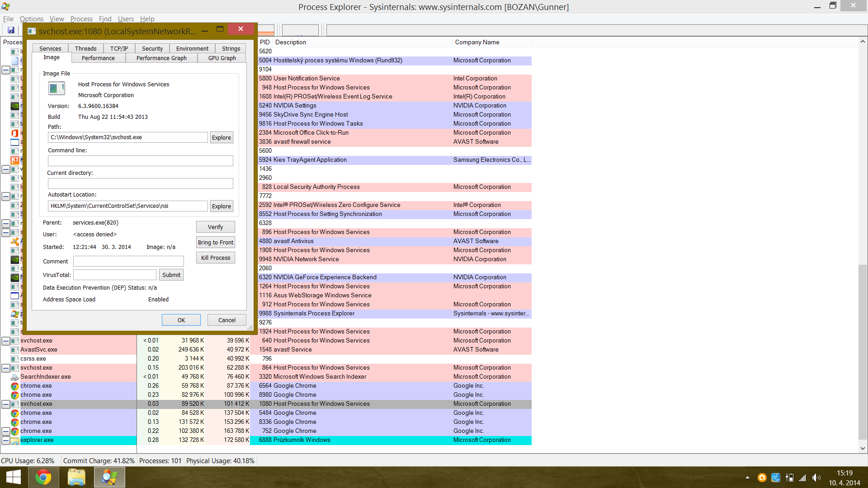868x488 pixels.
Task: Switch to the TCP/IP tab
Action: (x=119, y=48)
